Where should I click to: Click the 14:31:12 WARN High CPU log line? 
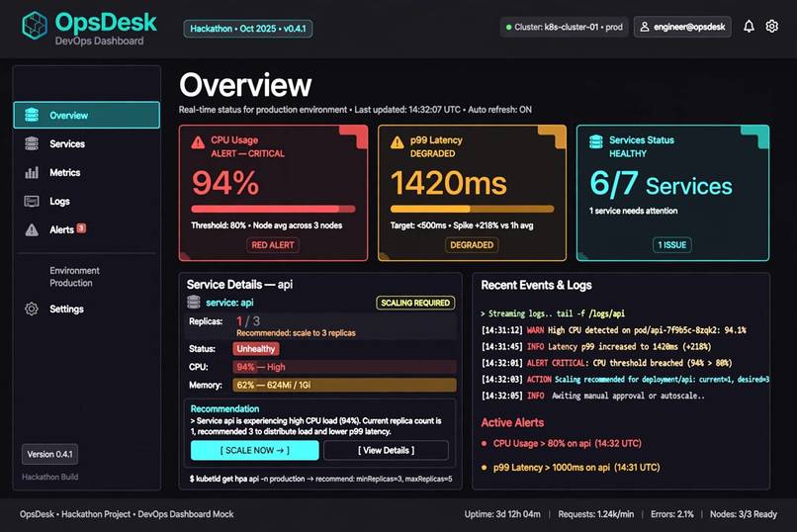613,330
